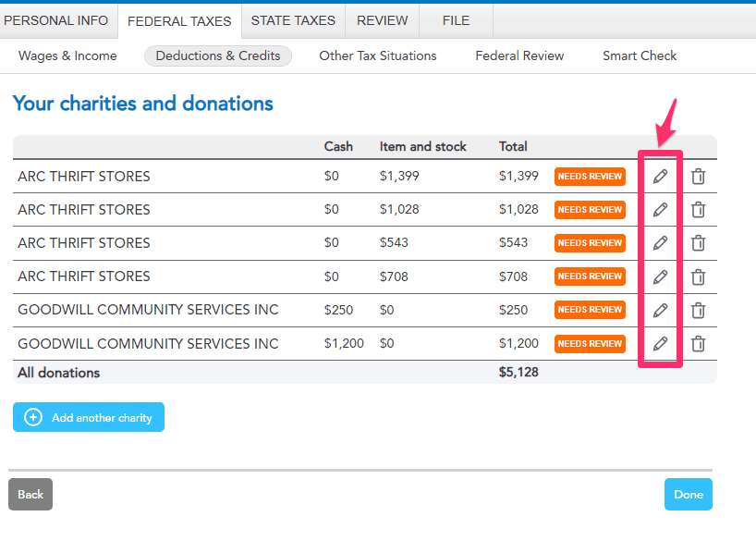Open the Personal Info tab
The width and height of the screenshot is (756, 541).
(56, 20)
